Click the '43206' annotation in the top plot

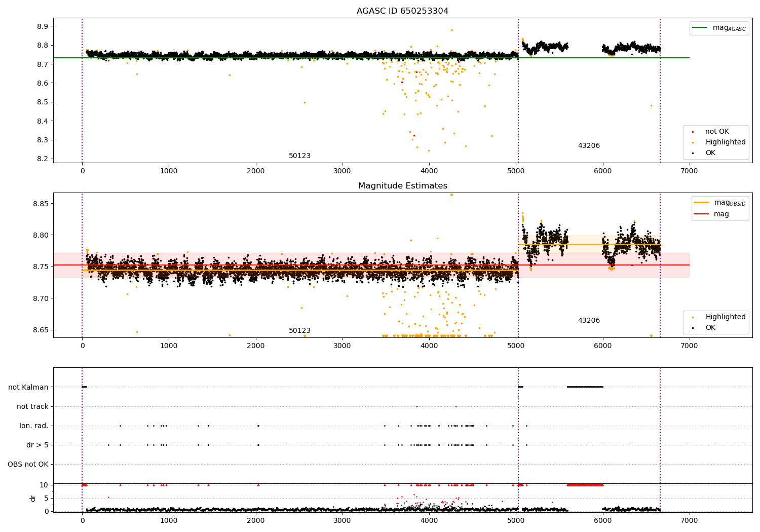click(x=589, y=146)
